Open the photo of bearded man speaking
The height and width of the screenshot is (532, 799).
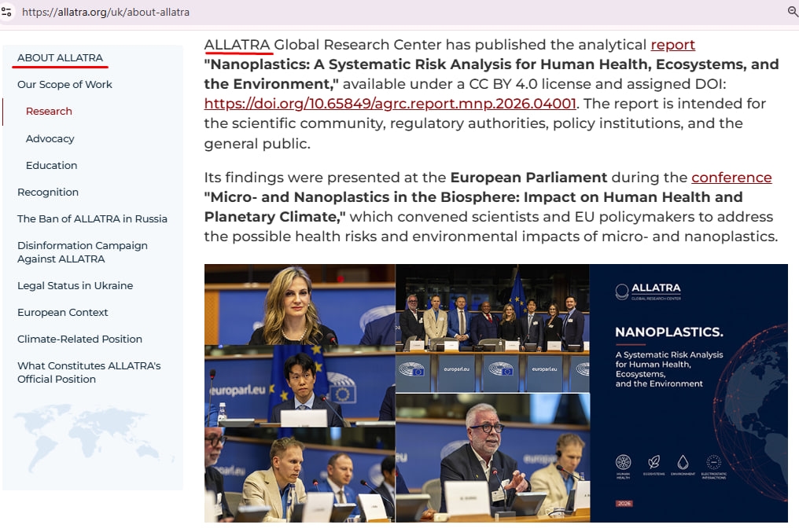(x=493, y=457)
